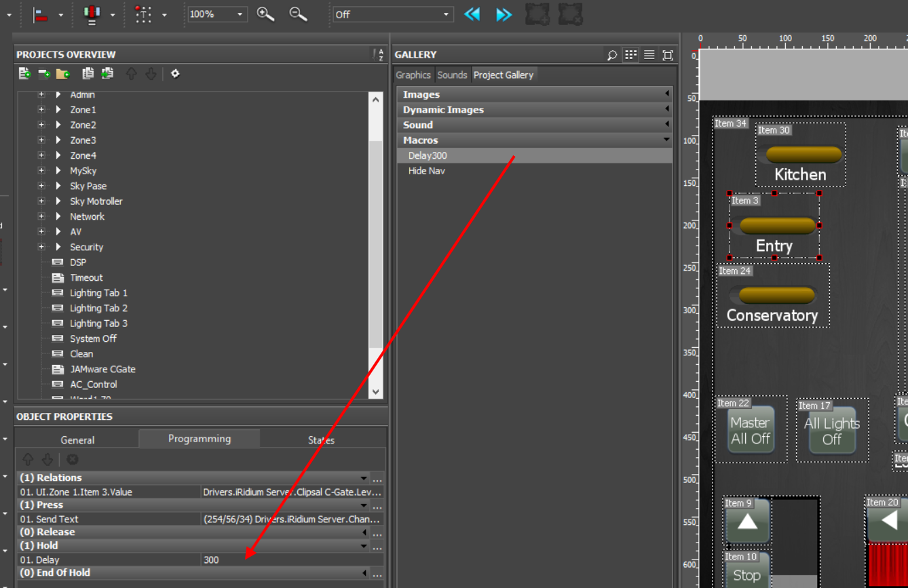This screenshot has height=588, width=908.
Task: Click the blue double-arrow forward icon
Action: tap(504, 14)
